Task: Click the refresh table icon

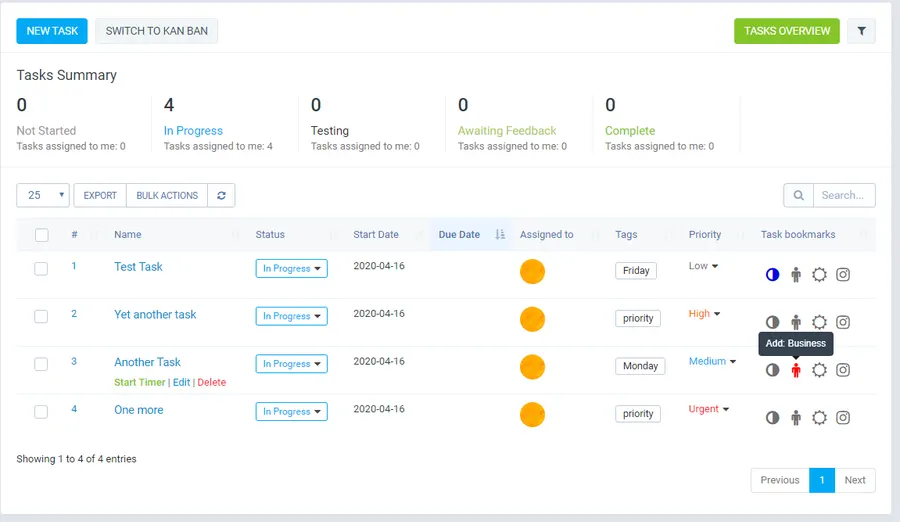Action: (x=221, y=195)
